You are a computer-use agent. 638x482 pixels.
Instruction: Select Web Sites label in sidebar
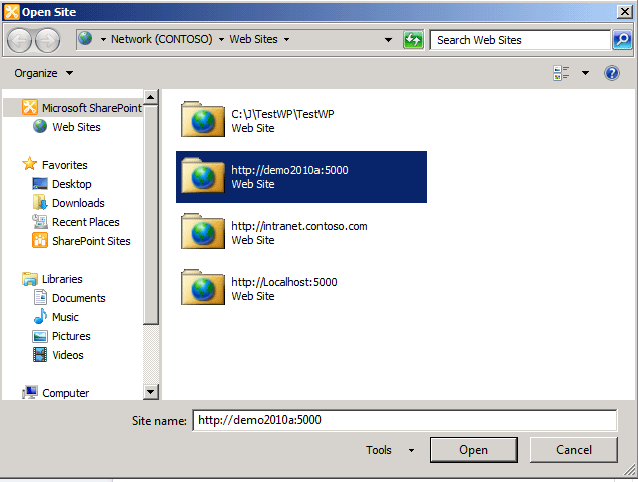(76, 127)
